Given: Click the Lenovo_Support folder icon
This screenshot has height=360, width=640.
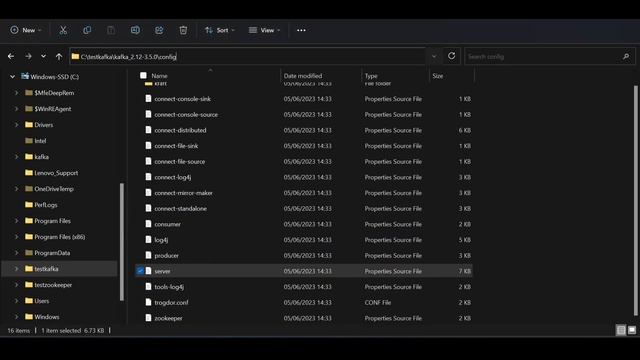Looking at the screenshot, I should pyautogui.click(x=29, y=173).
